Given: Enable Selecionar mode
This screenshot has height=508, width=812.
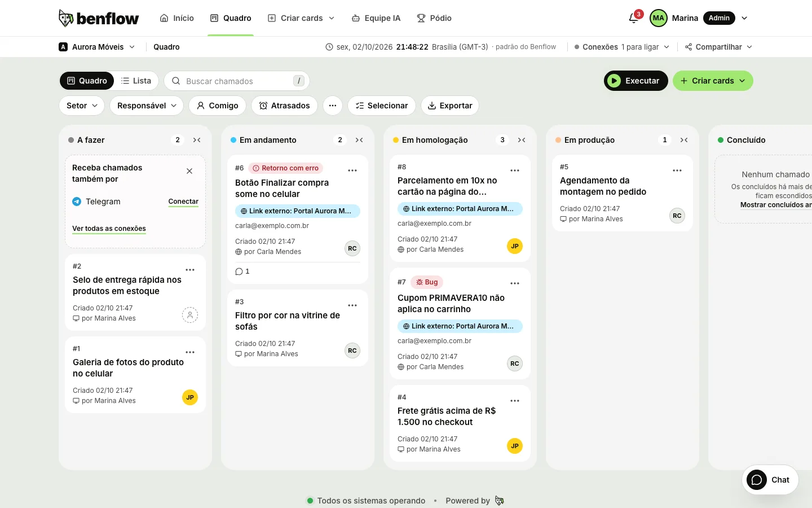Looking at the screenshot, I should click(382, 106).
